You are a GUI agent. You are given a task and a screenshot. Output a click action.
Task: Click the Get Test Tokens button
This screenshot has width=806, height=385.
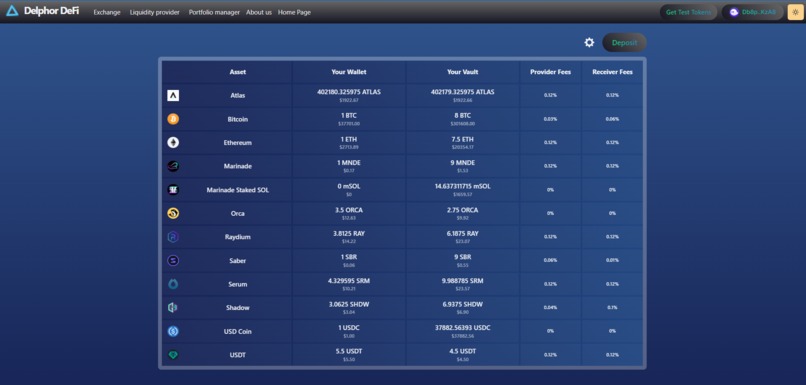point(689,12)
